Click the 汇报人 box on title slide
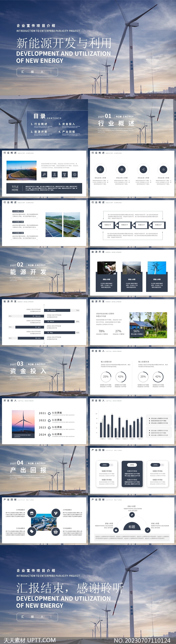 37,72
